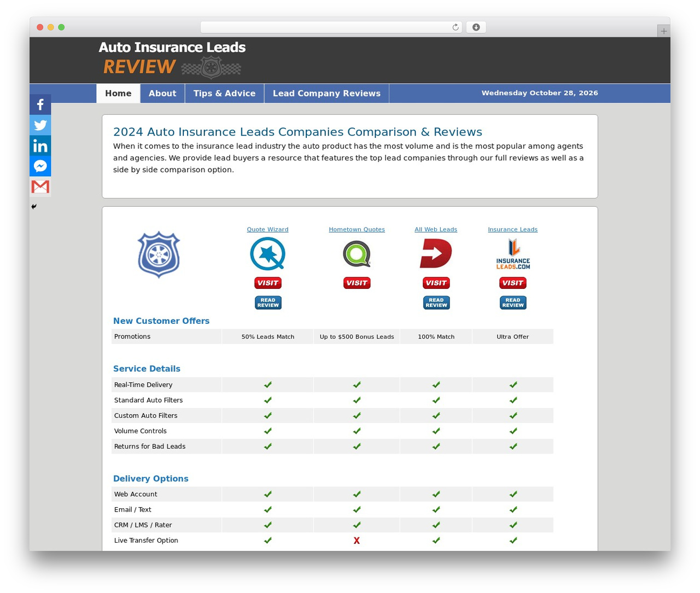Visit Insurance Leads via red Visit button
Viewport: 700px width, 593px height.
(513, 283)
